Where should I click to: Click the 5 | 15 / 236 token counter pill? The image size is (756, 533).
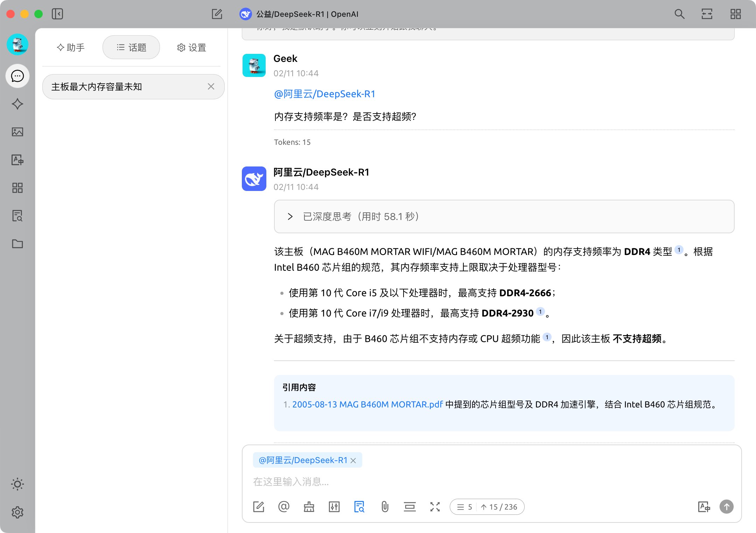click(487, 507)
